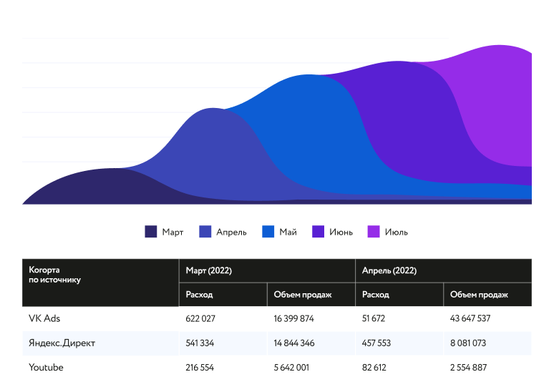Screen dimensions: 554x392
Task: Click Youtube April expense value 82 612
Action: tap(376, 367)
